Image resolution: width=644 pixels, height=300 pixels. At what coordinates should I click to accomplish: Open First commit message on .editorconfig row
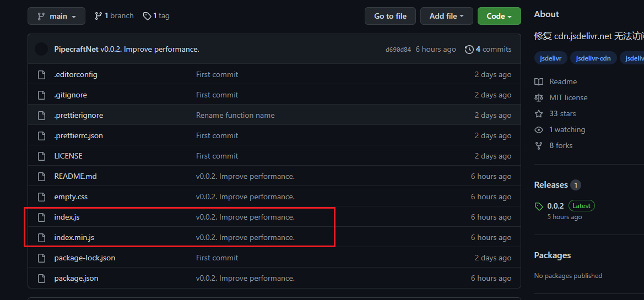coord(217,75)
